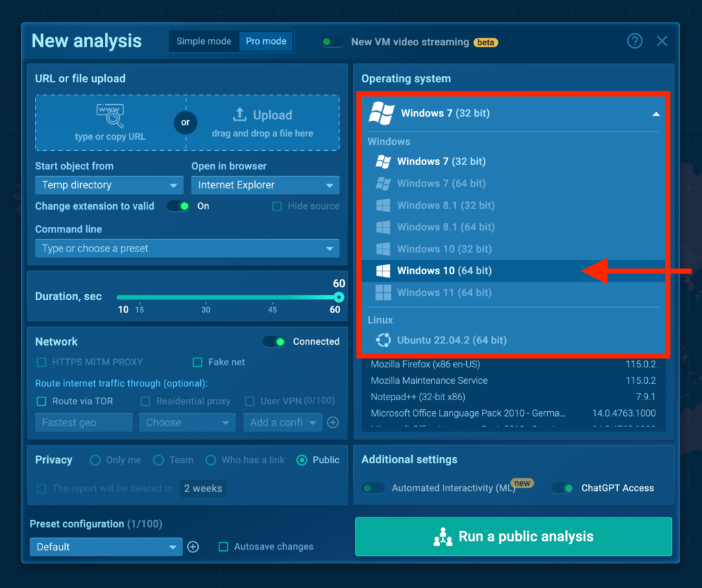Viewport: 702px width, 588px height.
Task: Click the plus icon next to Add a config
Action: coord(333,423)
